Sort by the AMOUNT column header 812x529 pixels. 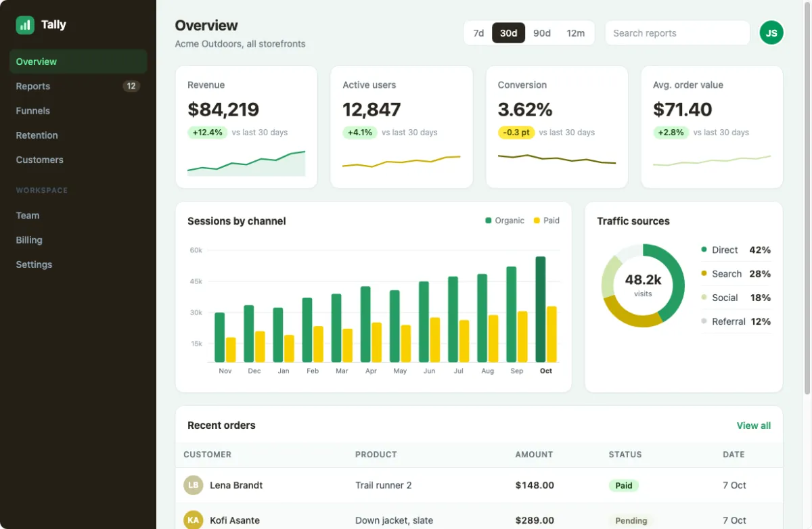click(534, 455)
